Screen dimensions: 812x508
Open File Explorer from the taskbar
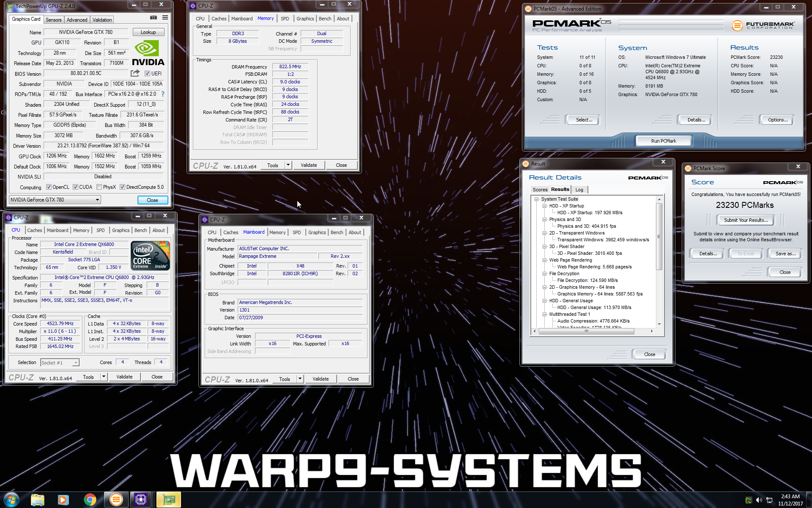point(38,500)
